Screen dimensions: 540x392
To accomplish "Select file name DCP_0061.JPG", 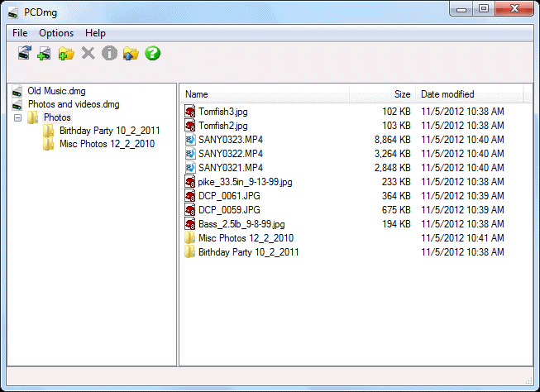I will pos(229,196).
